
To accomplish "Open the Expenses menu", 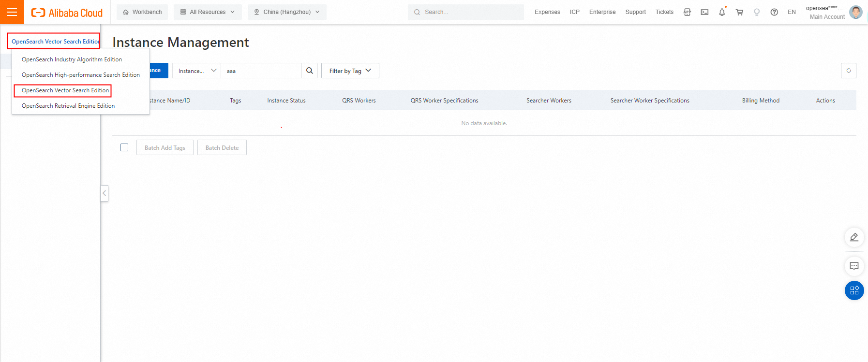I will pyautogui.click(x=547, y=12).
